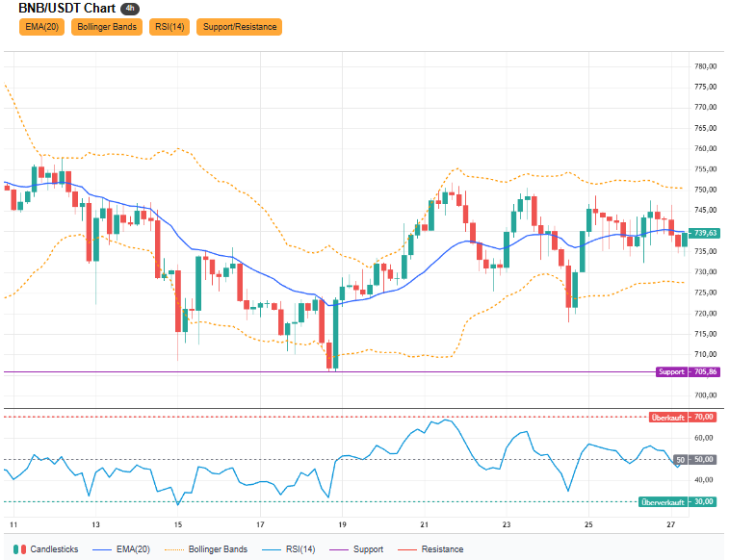Click the Überkauft 70,00 label
The image size is (729, 560).
[x=682, y=417]
